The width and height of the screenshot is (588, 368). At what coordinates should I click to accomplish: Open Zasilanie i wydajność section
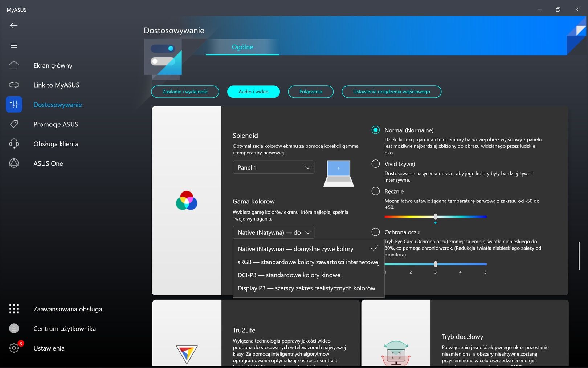pos(185,92)
